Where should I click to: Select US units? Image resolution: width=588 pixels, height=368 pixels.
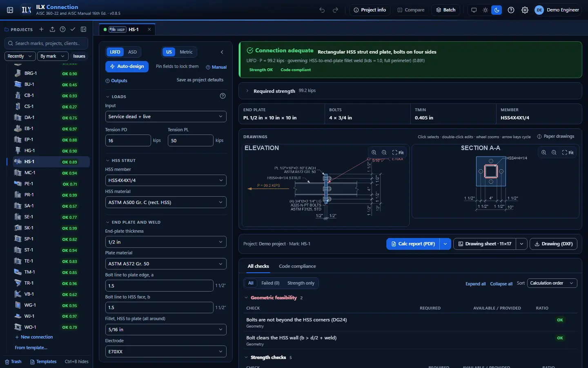point(169,52)
